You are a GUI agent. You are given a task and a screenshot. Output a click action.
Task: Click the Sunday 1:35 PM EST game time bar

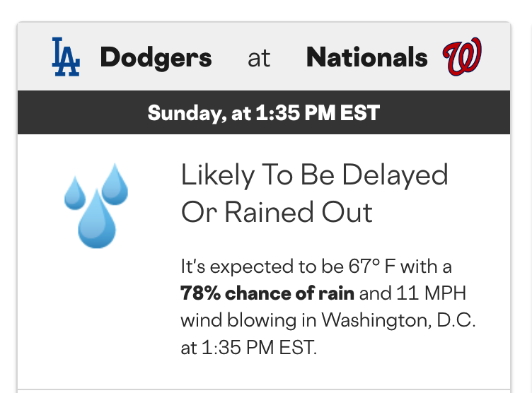click(x=263, y=112)
